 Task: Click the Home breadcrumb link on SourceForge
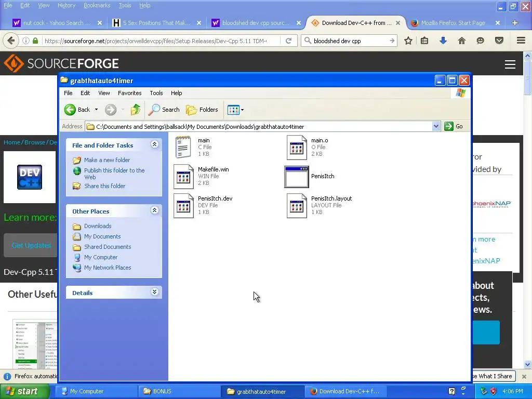click(x=12, y=142)
